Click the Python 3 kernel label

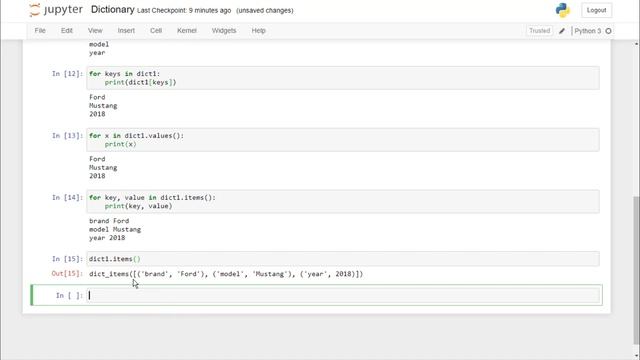588,31
